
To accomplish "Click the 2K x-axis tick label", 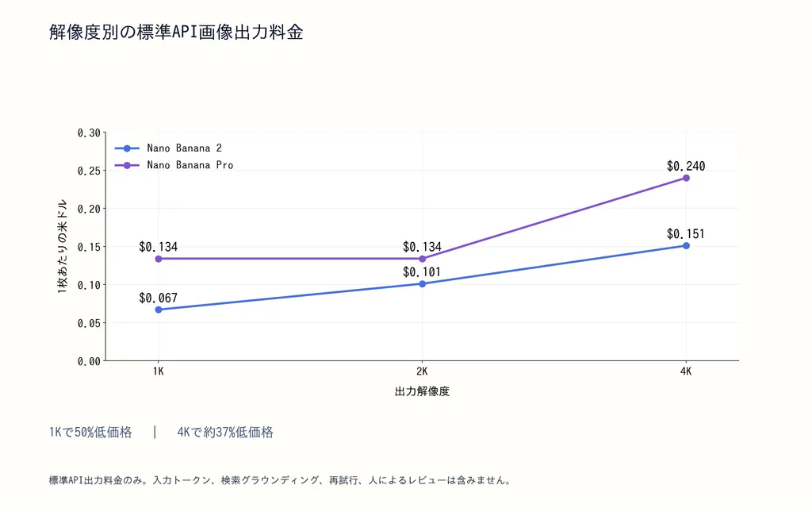I will 422,371.
